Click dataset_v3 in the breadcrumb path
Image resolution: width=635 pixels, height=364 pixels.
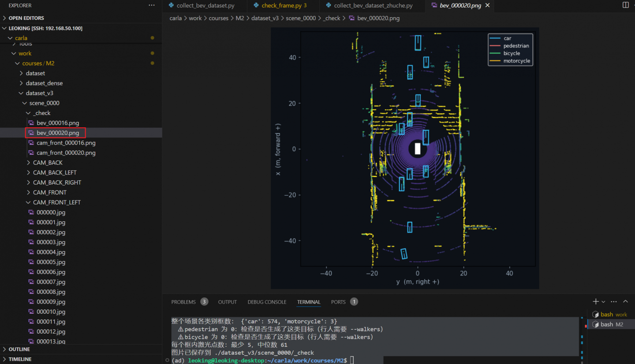[x=264, y=18]
